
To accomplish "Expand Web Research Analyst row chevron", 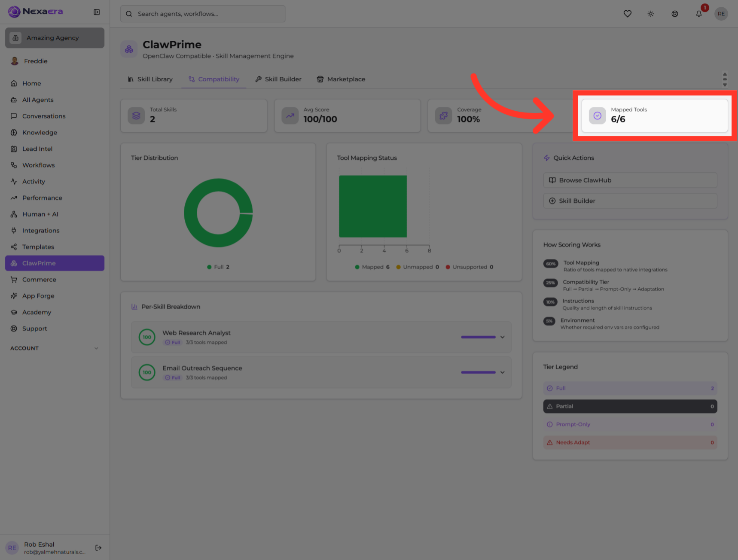I will point(502,337).
